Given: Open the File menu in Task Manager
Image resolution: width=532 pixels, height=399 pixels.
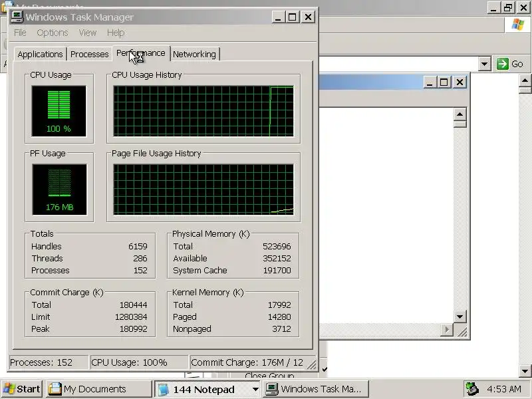Looking at the screenshot, I should click(20, 33).
